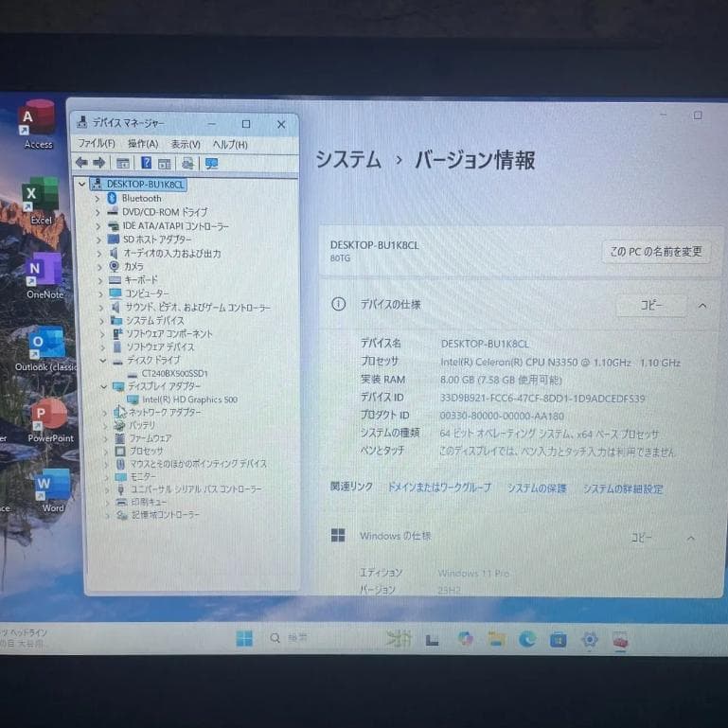
Task: Select オーディオの入力および出力 tree row
Action: 171,253
